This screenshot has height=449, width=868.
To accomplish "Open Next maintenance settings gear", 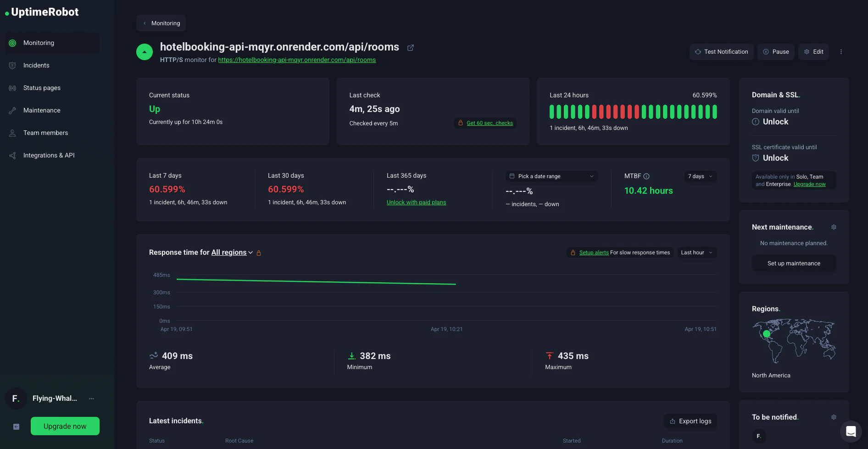I will (834, 227).
